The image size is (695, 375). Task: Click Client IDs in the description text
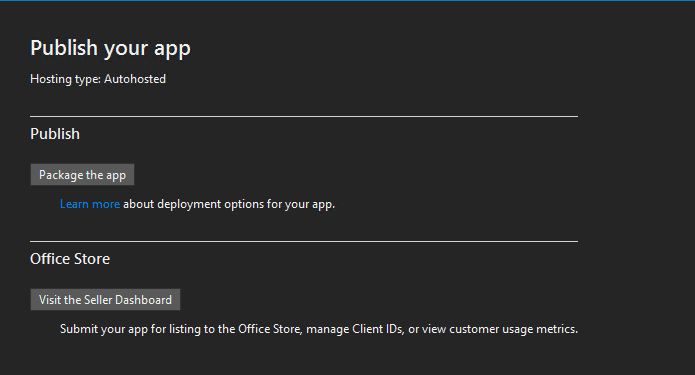click(x=378, y=329)
